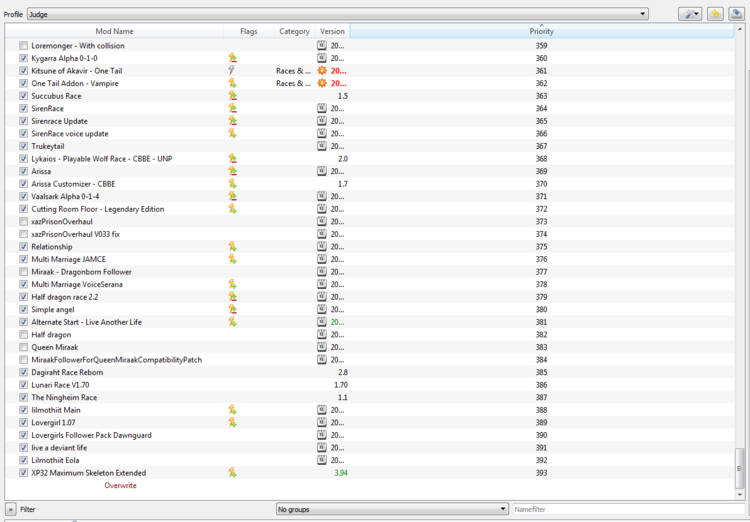
Task: Click the scrollbar down arrow
Action: [x=739, y=495]
